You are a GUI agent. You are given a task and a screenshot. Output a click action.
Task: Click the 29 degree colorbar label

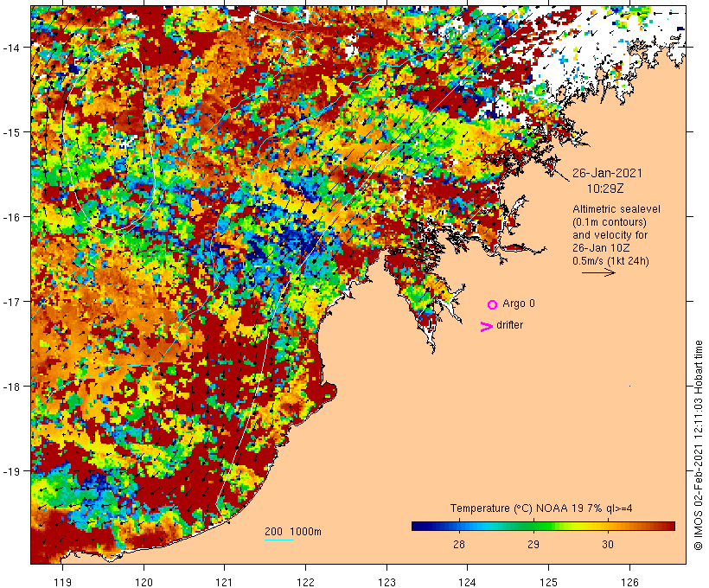533,544
